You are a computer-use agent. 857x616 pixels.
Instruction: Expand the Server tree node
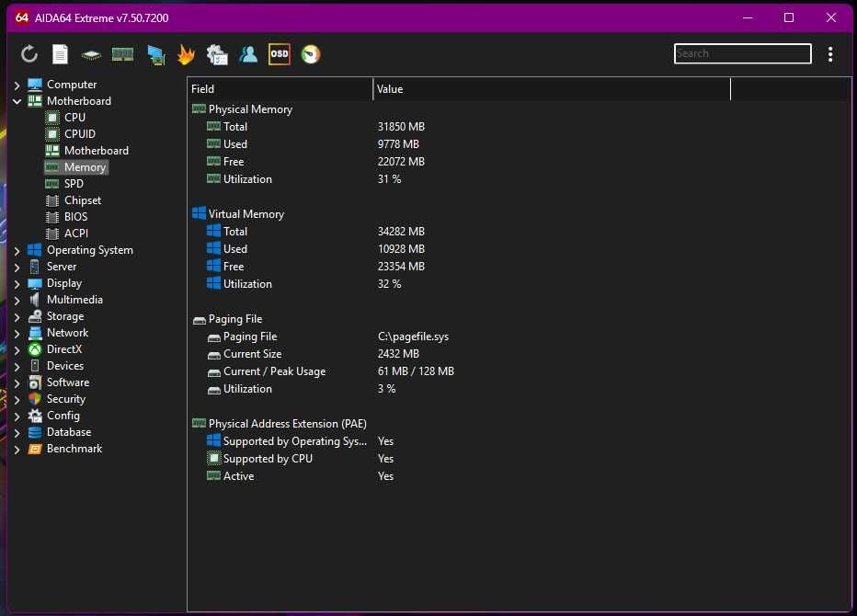click(x=17, y=268)
